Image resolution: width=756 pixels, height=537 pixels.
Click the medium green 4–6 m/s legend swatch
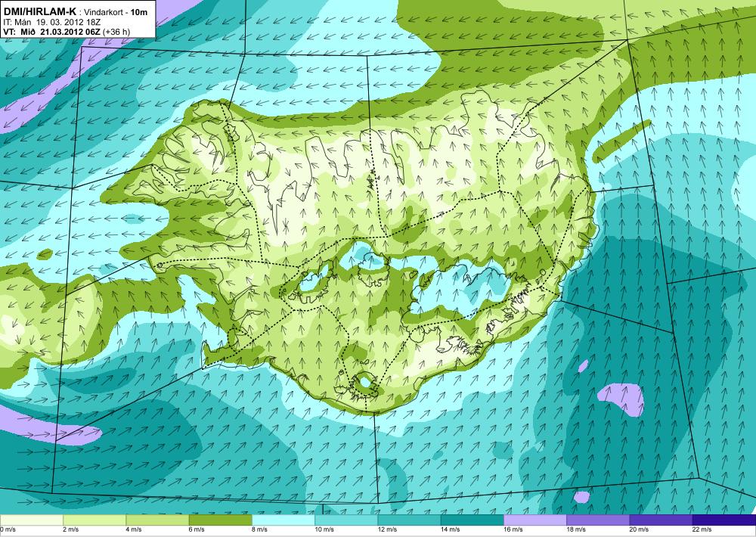pos(158,520)
